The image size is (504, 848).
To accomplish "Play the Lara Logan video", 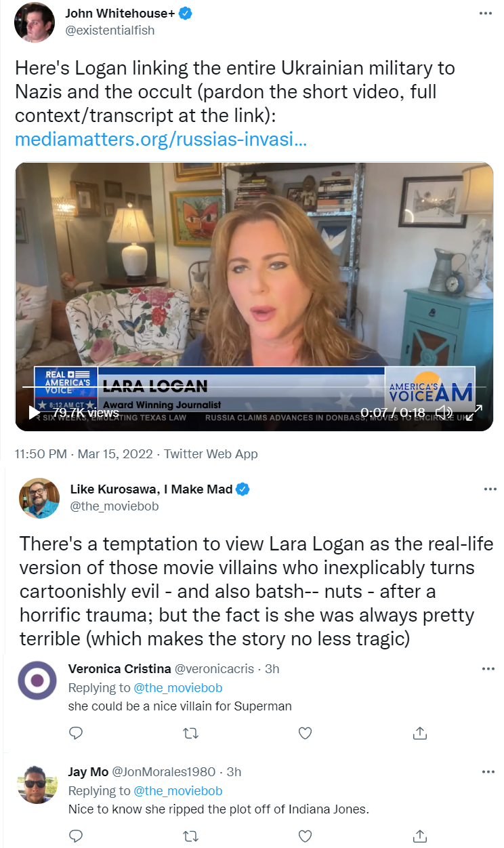I will coord(34,412).
